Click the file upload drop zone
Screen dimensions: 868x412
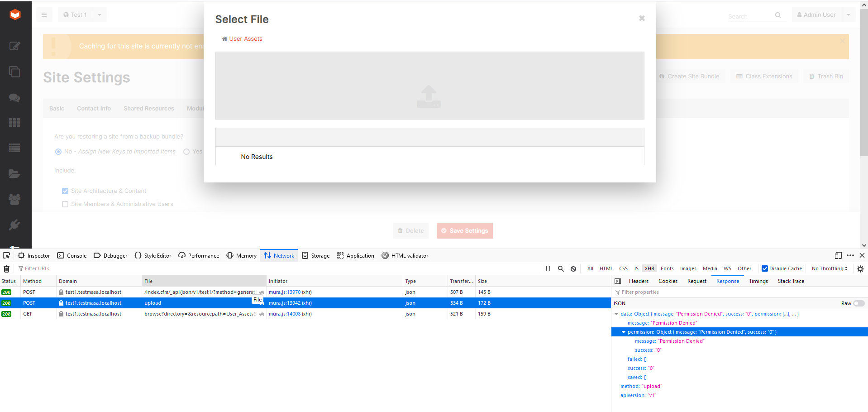(x=429, y=86)
